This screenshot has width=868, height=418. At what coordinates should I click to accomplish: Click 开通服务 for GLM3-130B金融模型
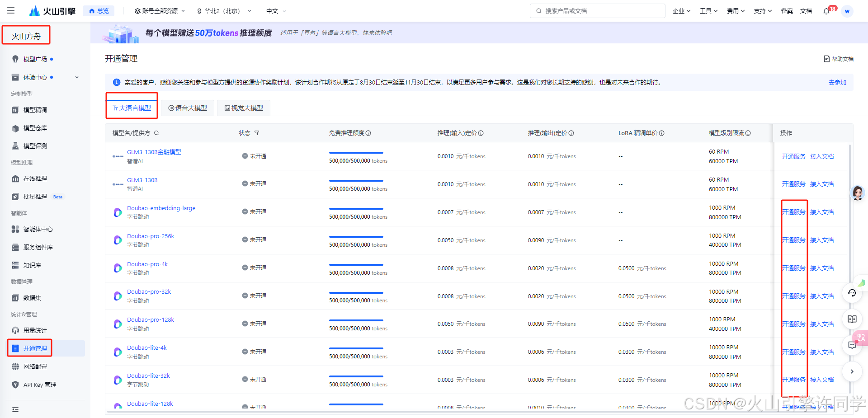point(794,156)
